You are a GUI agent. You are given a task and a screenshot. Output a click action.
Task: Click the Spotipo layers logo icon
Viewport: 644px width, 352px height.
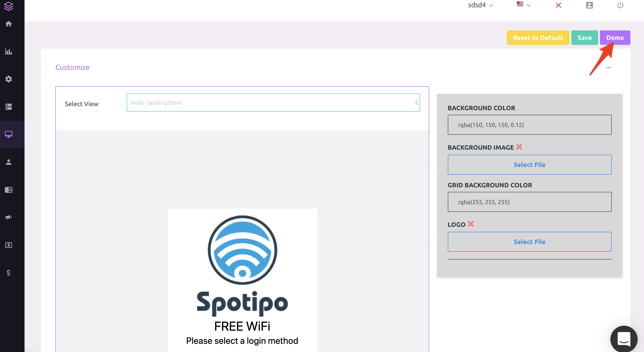(8, 6)
